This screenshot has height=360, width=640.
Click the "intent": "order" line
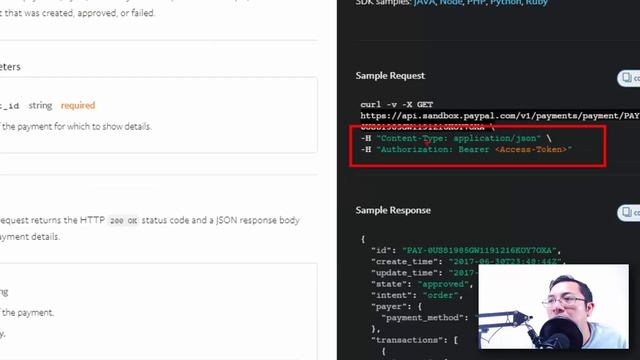(417, 296)
